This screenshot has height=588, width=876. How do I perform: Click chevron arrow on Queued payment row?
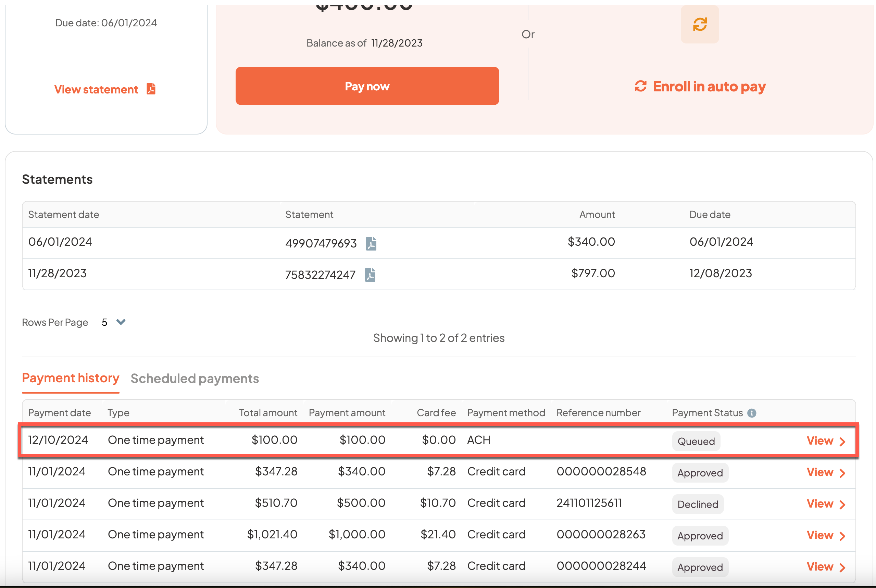pyautogui.click(x=842, y=442)
